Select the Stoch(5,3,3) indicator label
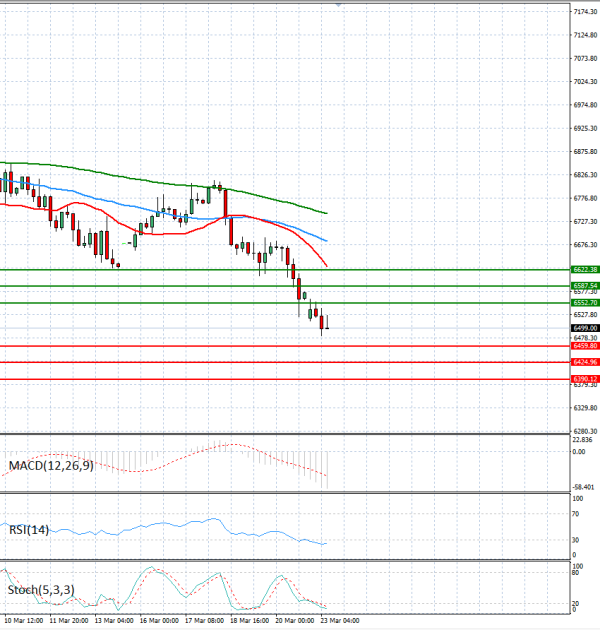Screen dimensions: 600x630 click(x=41, y=590)
